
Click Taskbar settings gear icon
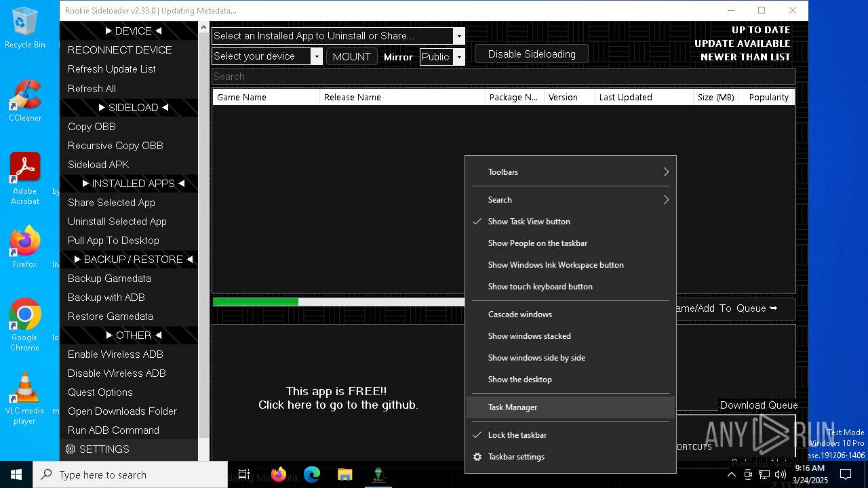(x=477, y=457)
